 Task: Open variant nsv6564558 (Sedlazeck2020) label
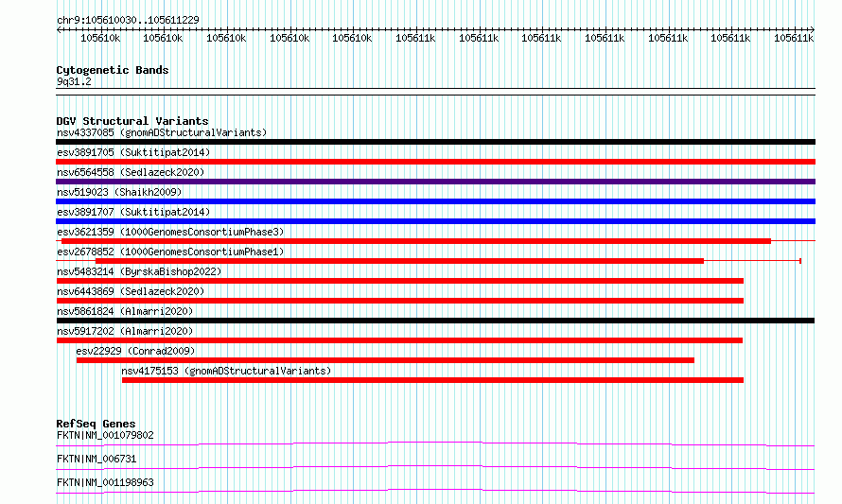(131, 172)
